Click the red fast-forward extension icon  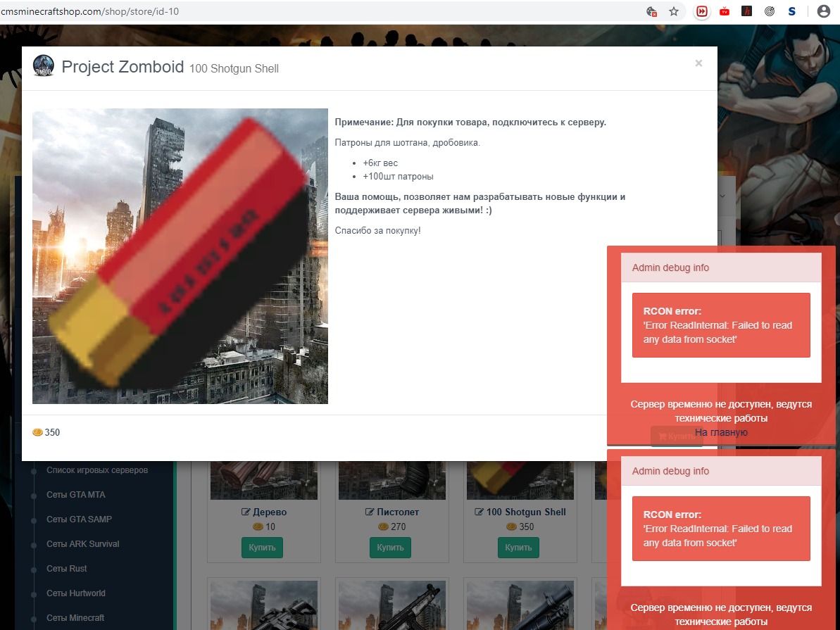(x=702, y=11)
